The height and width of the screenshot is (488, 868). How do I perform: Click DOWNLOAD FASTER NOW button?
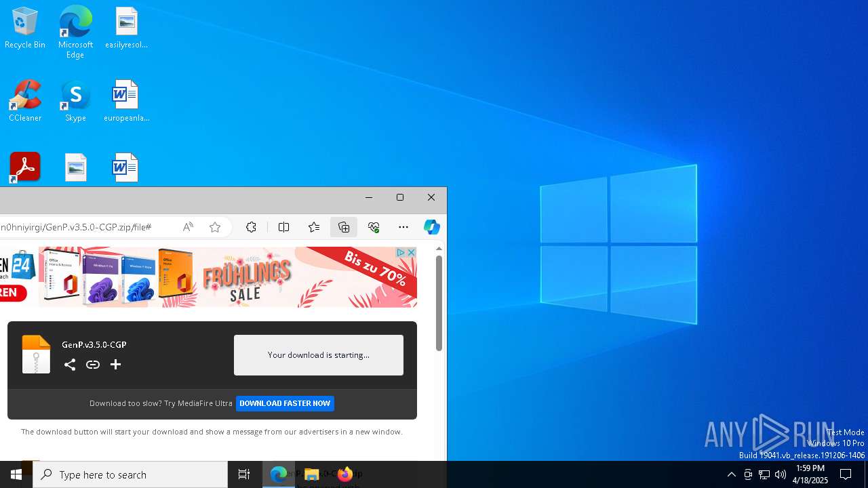click(x=285, y=403)
